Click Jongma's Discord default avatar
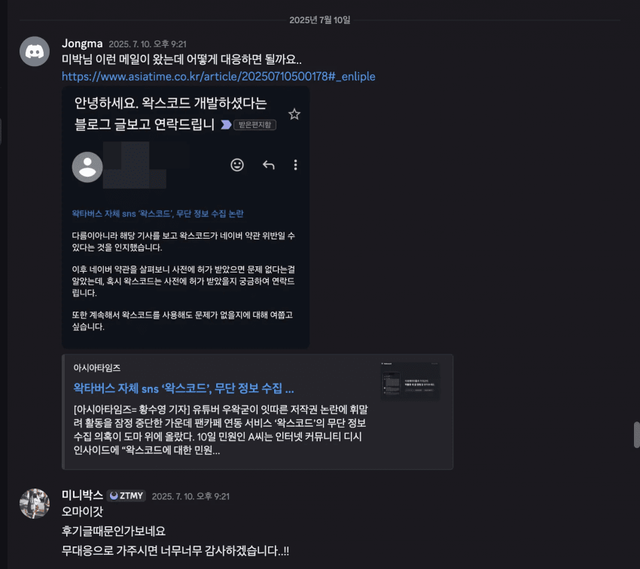 (x=35, y=51)
